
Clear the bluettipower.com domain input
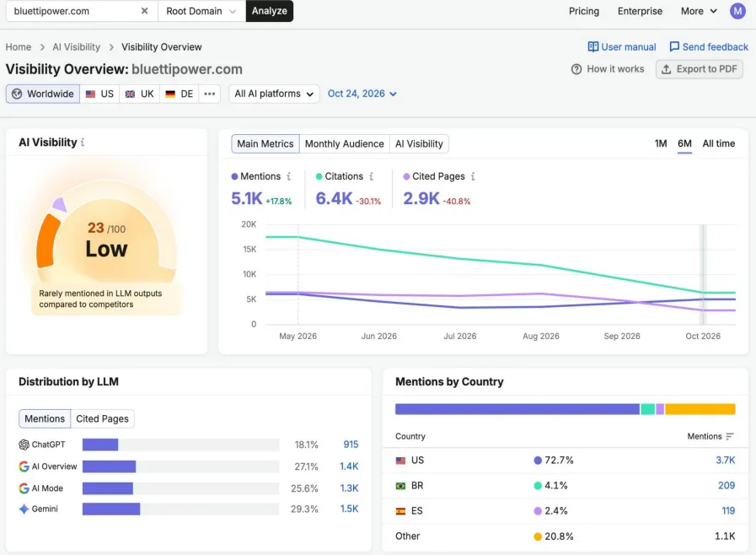(144, 11)
